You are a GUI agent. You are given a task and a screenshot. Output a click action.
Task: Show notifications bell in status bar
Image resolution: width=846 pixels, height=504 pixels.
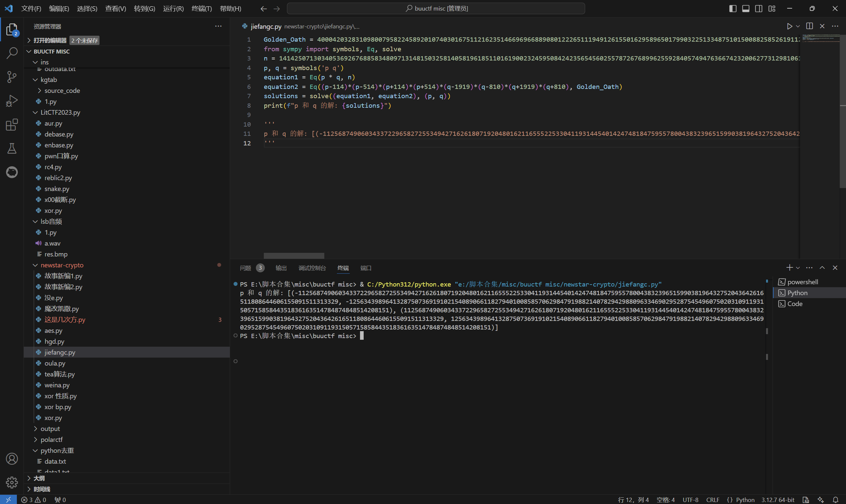pyautogui.click(x=836, y=500)
